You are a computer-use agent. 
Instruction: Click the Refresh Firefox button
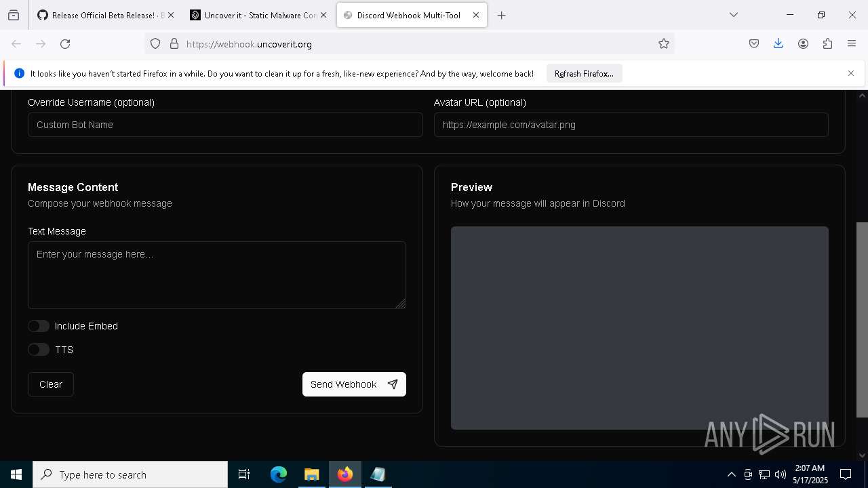click(584, 74)
